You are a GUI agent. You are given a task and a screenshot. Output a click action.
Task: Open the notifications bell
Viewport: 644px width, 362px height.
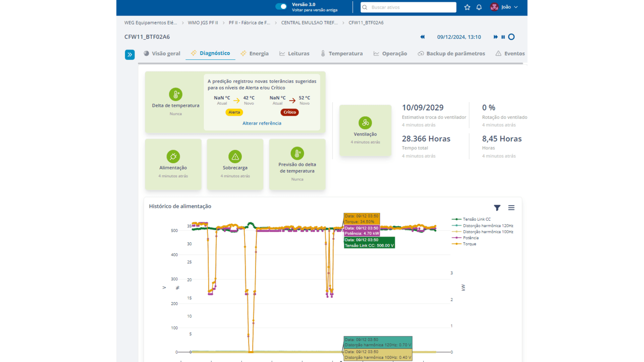pos(479,7)
